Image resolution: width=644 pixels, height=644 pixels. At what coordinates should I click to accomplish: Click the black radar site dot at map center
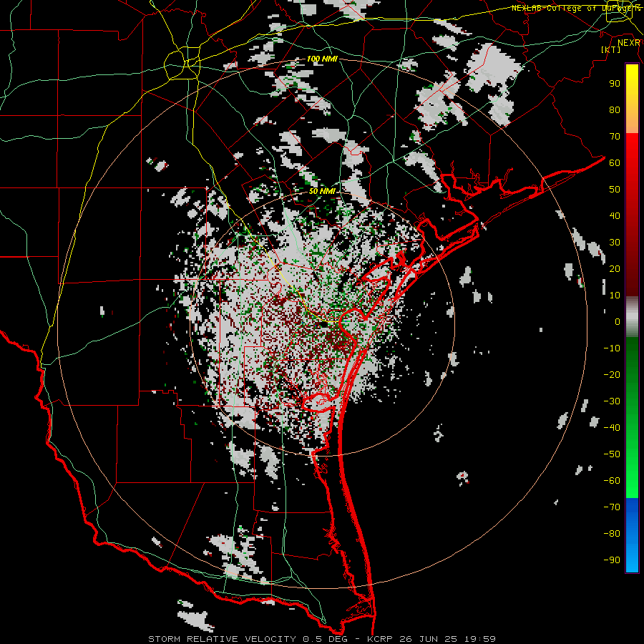coord(323,324)
